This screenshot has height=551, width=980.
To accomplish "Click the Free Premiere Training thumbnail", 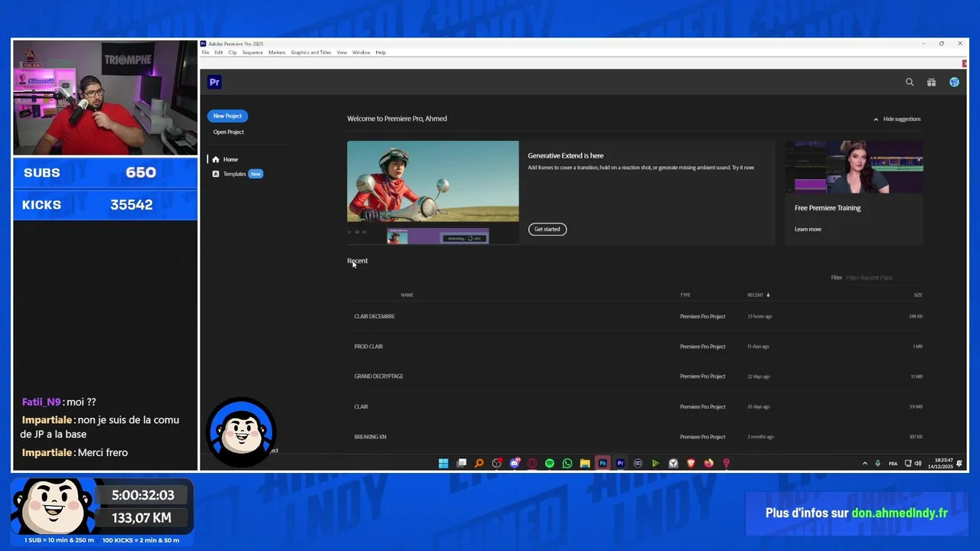I will click(854, 167).
